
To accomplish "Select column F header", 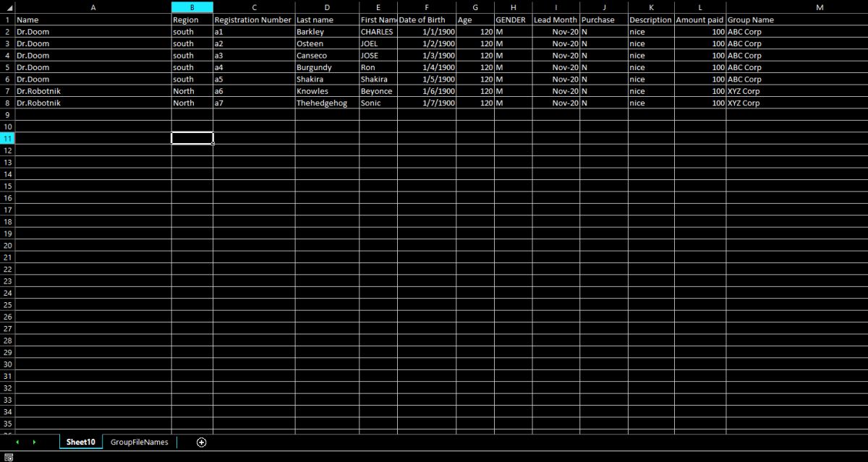I will coord(427,7).
